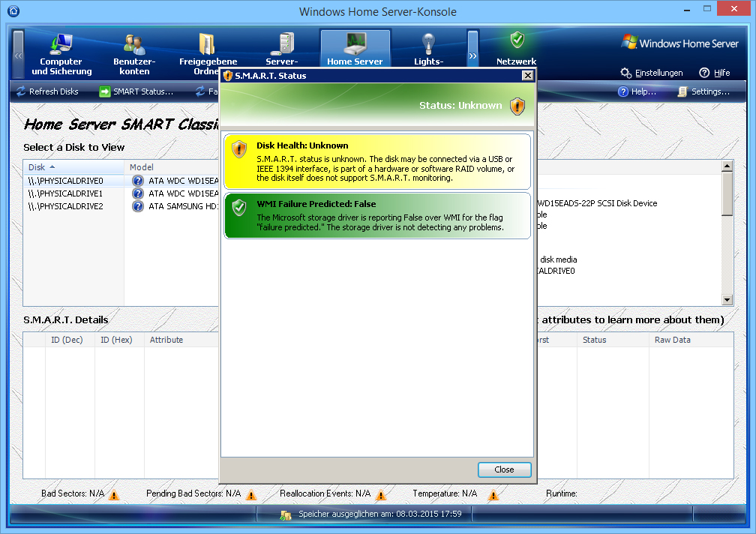Click the scroll-down arrow of the disk info pane
Viewport: 756px width, 534px height.
(727, 300)
